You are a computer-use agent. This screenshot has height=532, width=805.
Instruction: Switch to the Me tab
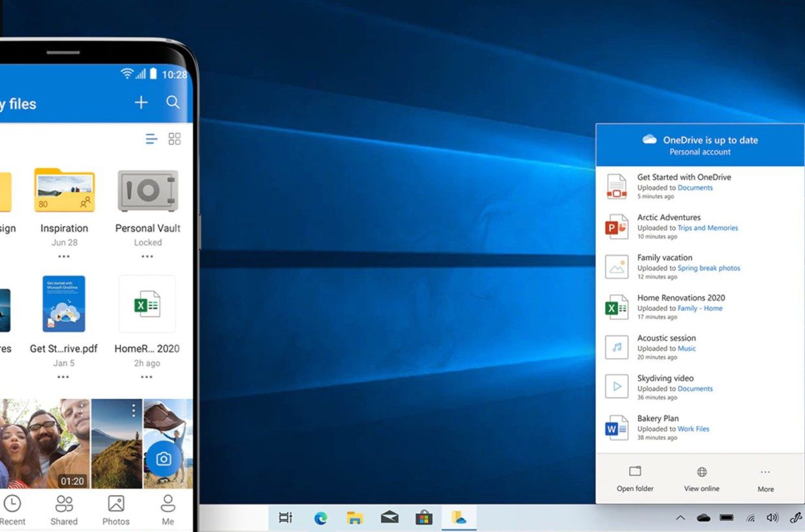168,510
